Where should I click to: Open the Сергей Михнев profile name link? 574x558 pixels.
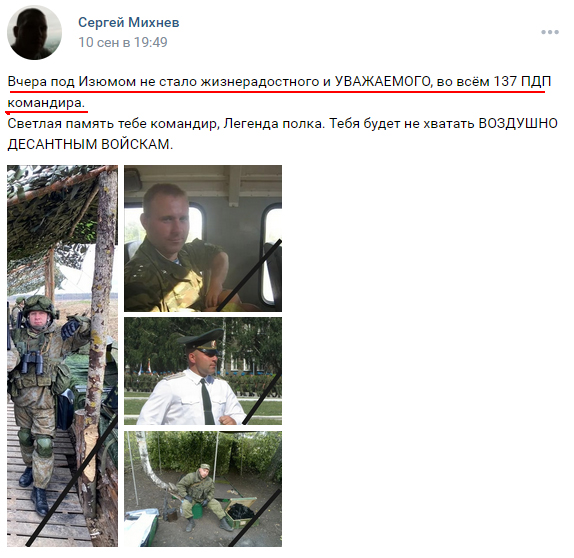coord(128,22)
